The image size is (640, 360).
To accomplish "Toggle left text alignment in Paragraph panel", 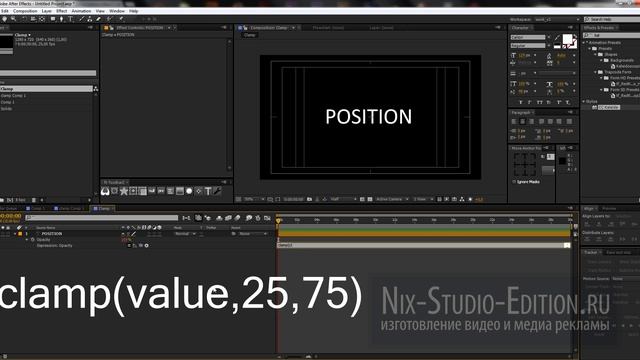I will [x=514, y=121].
